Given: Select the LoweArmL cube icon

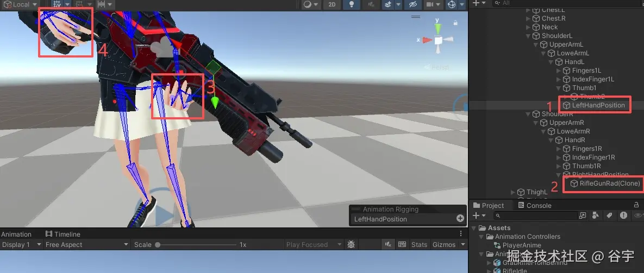Looking at the screenshot, I should tap(552, 53).
